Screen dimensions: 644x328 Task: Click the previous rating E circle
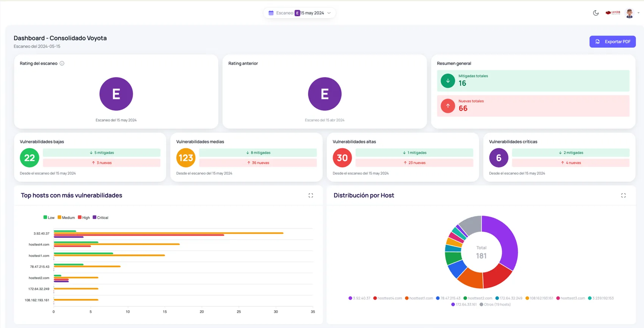[325, 94]
